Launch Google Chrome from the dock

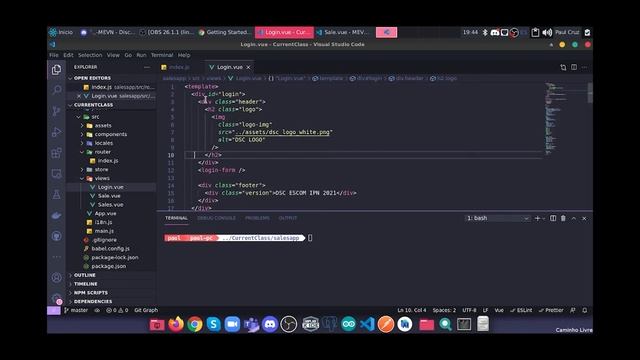(195, 324)
